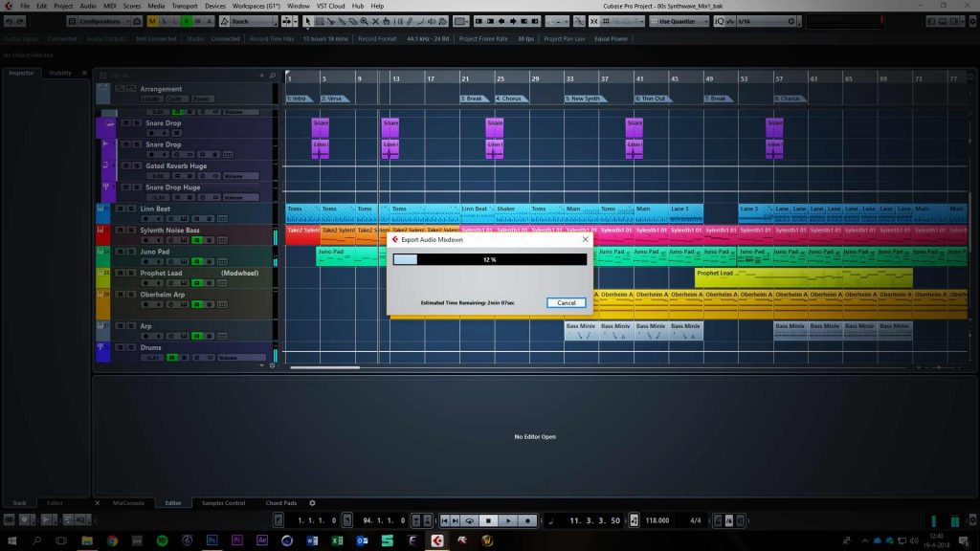Open the Use Quantize dropdown
The width and height of the screenshot is (980, 551).
pyautogui.click(x=679, y=21)
